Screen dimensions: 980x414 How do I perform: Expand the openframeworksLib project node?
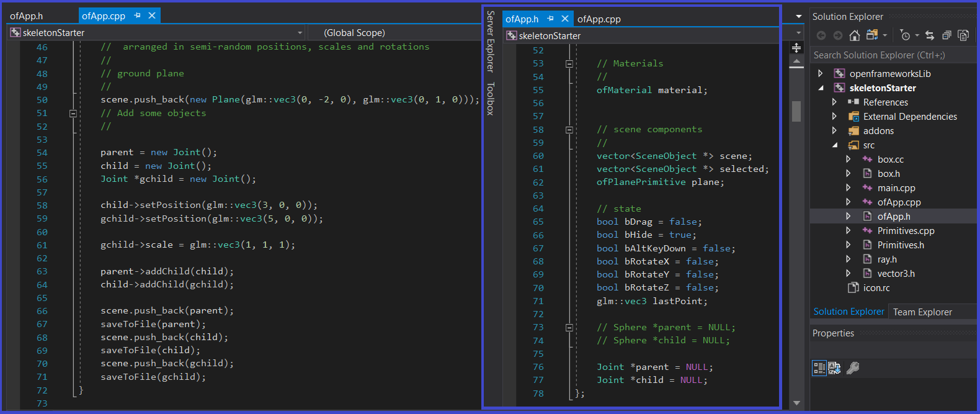[x=821, y=74]
